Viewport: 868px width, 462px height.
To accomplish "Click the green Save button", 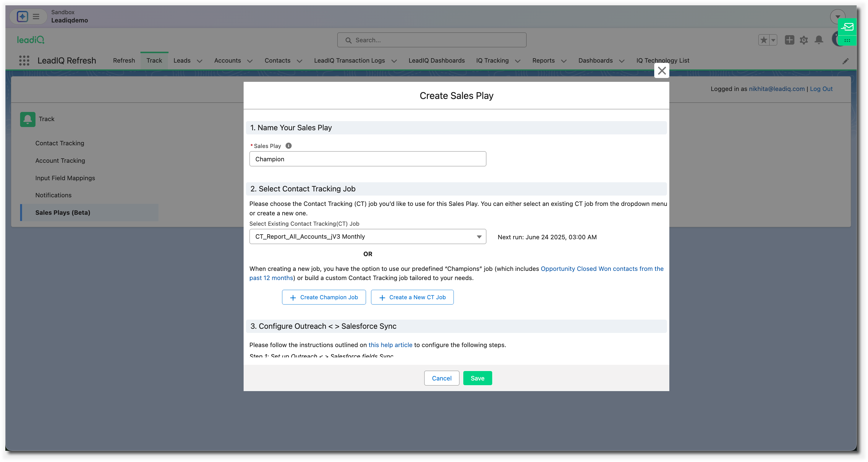I will coord(477,378).
